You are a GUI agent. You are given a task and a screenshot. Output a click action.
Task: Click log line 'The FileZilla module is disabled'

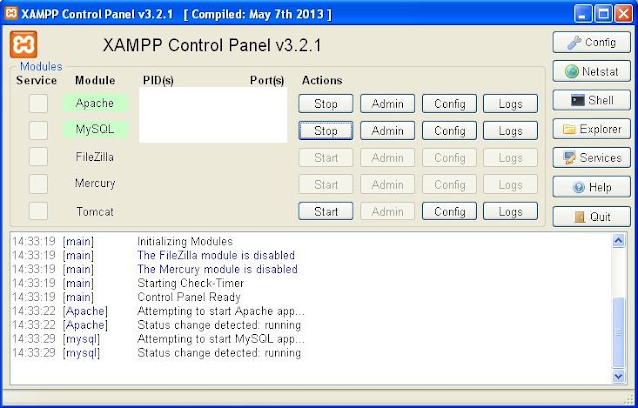click(216, 255)
